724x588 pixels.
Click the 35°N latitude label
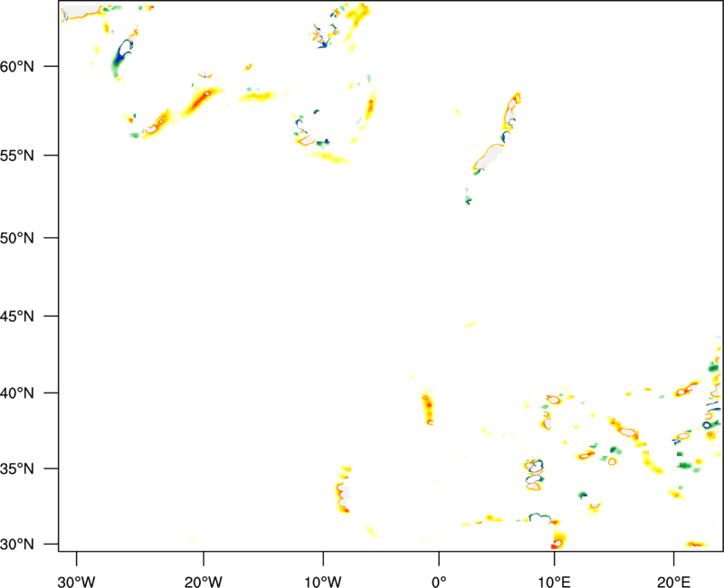[17, 469]
